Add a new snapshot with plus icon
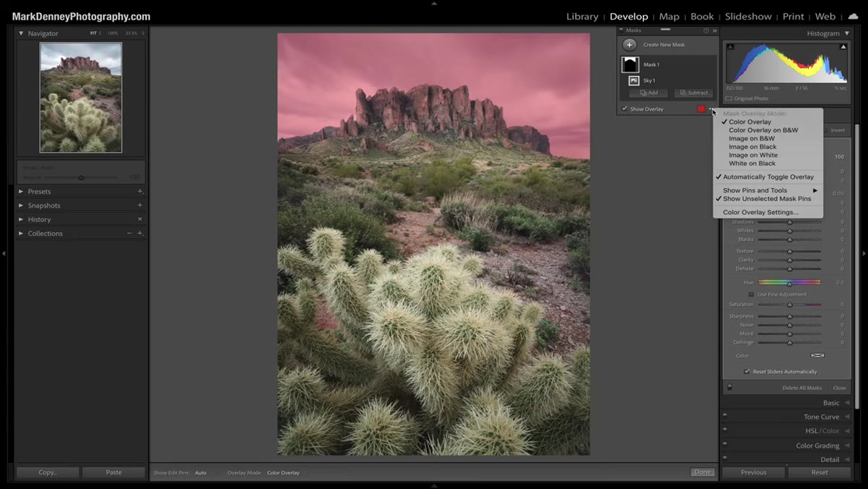This screenshot has width=868, height=489. tap(140, 205)
